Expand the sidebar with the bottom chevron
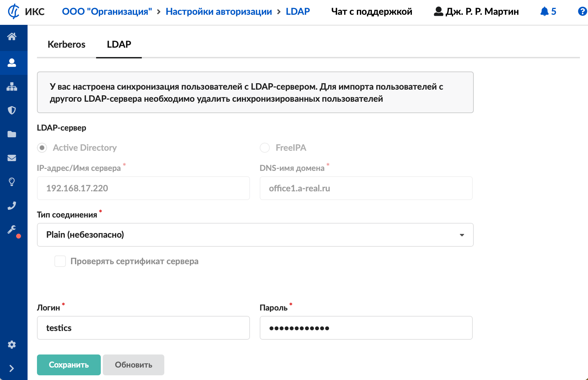Screen dimensions: 588x380 (12, 368)
